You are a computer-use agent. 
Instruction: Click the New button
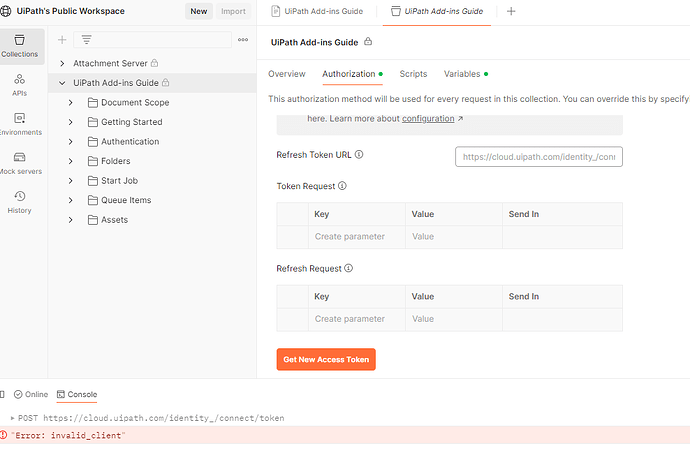(x=198, y=11)
